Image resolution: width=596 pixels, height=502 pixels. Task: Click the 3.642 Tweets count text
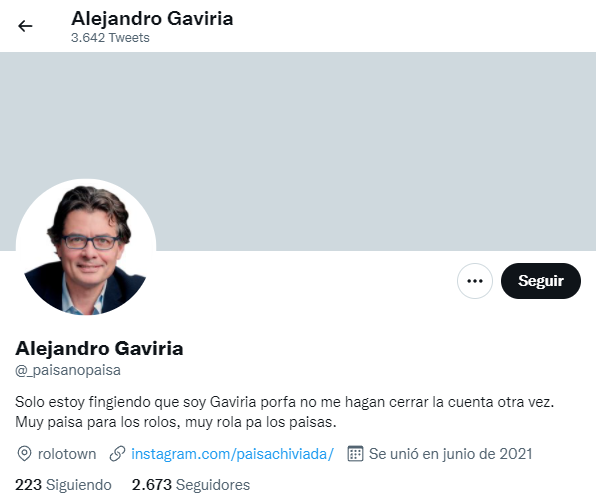tap(110, 38)
